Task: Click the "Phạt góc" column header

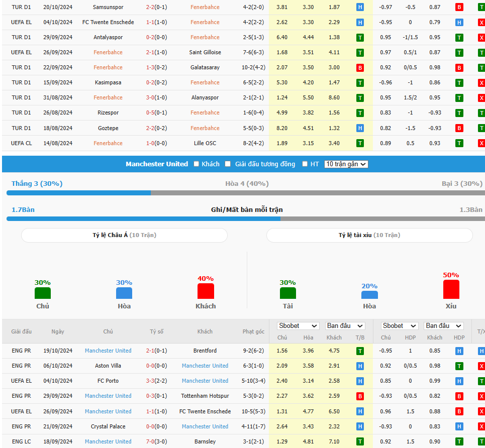Action: click(253, 332)
